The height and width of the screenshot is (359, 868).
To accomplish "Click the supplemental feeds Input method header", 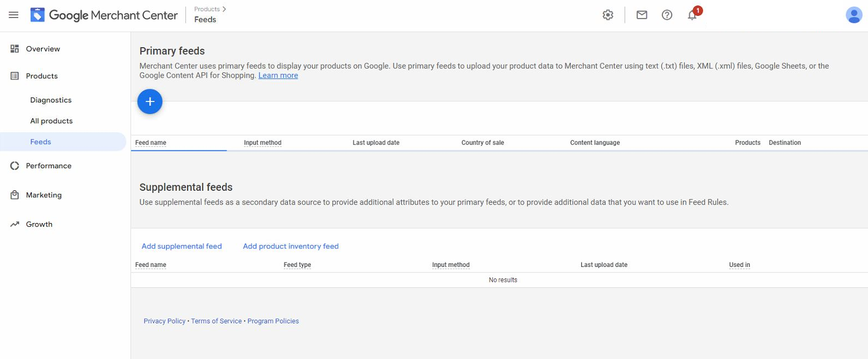I will 451,265.
